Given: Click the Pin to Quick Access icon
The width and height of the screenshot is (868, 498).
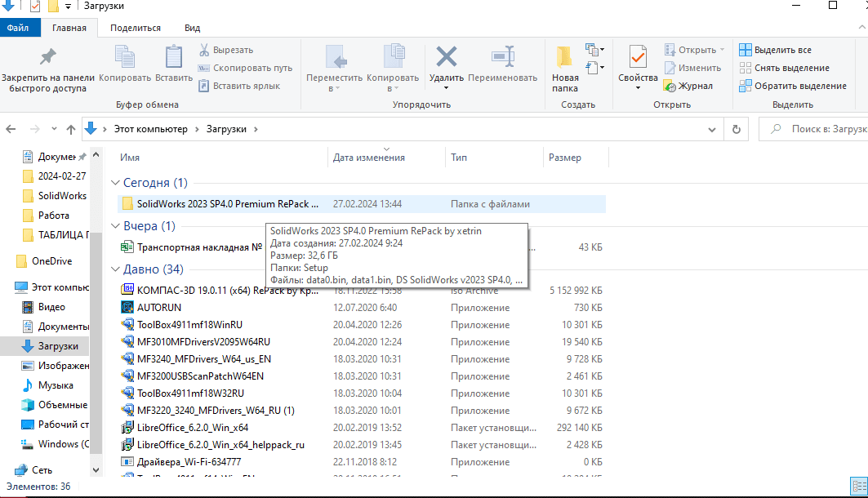Looking at the screenshot, I should pyautogui.click(x=47, y=57).
